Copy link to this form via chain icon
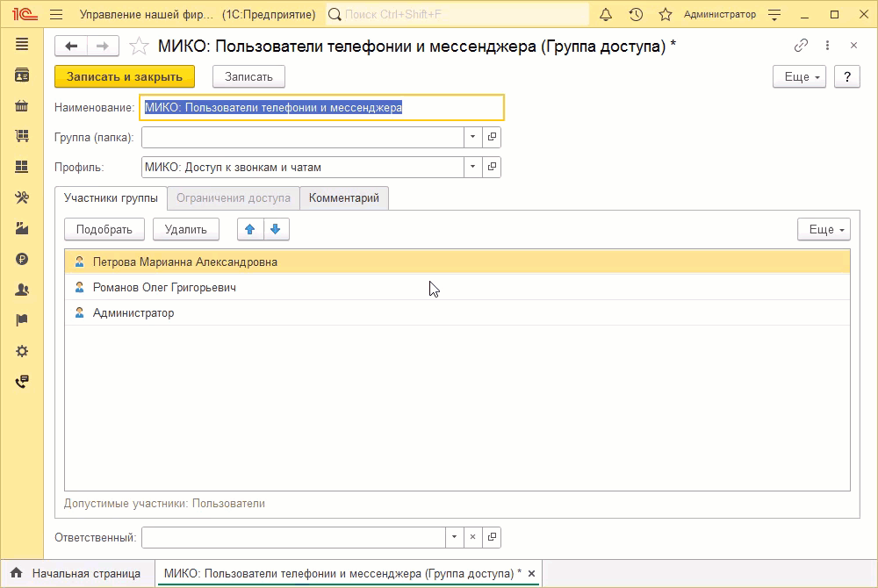This screenshot has height=588, width=878. [x=801, y=46]
